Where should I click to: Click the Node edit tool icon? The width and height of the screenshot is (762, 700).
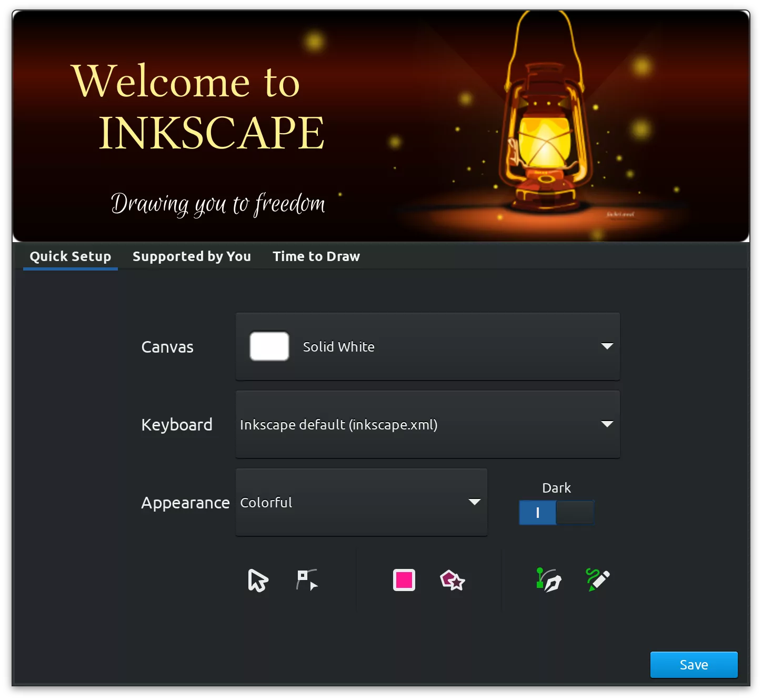click(x=307, y=580)
